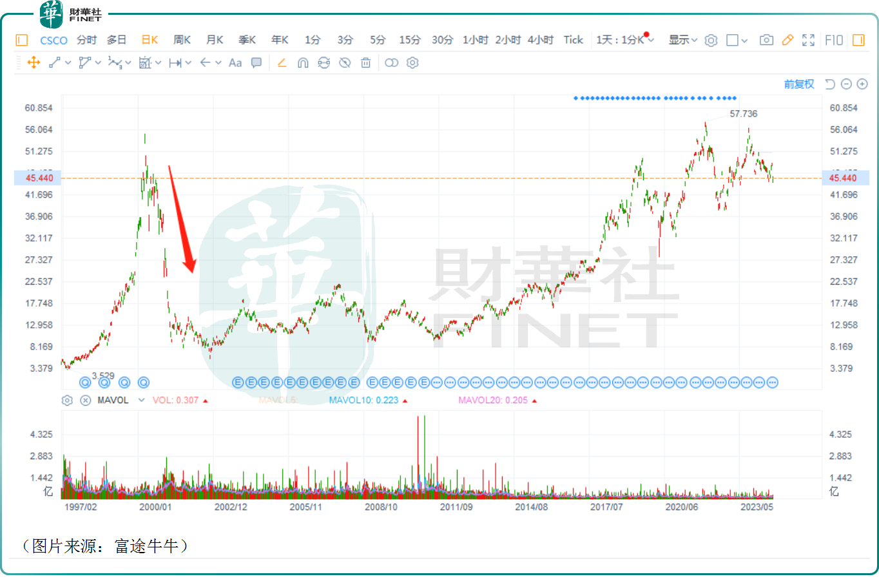Image resolution: width=879 pixels, height=588 pixels.
Task: Click the 前复权 adjustment link
Action: pyautogui.click(x=798, y=84)
